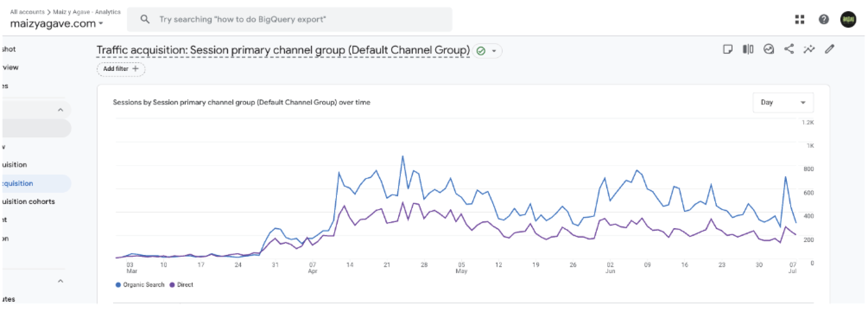The height and width of the screenshot is (312, 868).
Task: Click the BigQuery export search field
Action: [289, 19]
